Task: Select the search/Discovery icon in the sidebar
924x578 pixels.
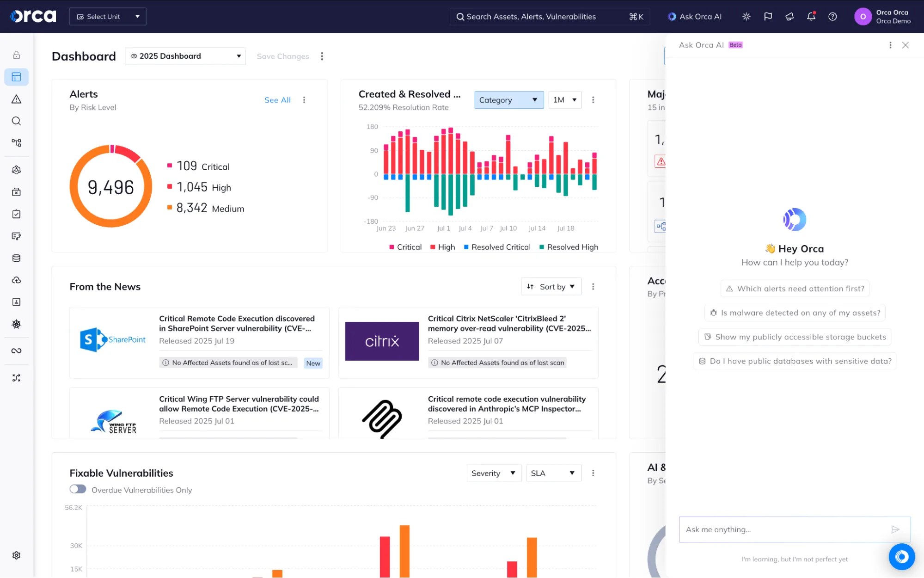Action: [16, 121]
